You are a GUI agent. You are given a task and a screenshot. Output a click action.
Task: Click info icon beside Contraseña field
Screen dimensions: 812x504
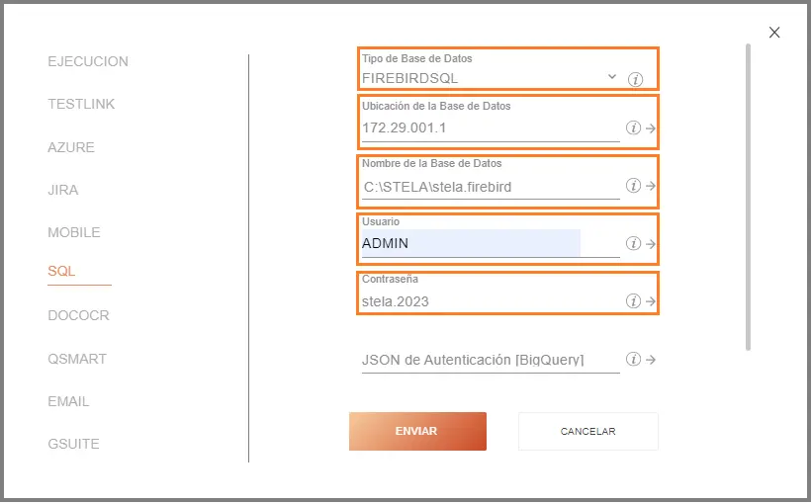coord(633,301)
